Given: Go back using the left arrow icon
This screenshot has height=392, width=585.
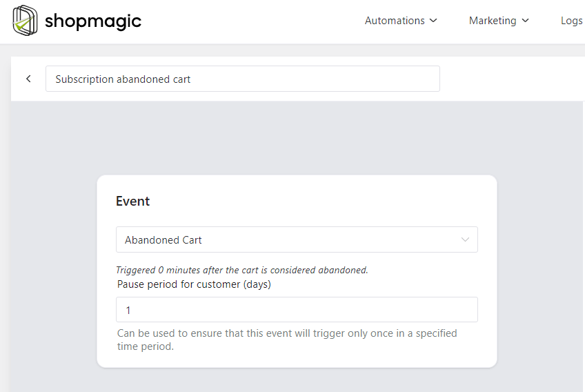Looking at the screenshot, I should 28,79.
